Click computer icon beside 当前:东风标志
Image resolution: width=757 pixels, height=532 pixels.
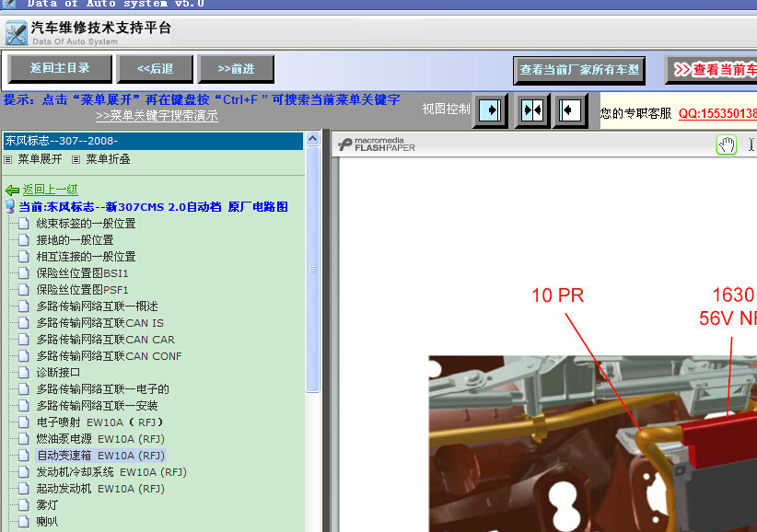point(10,207)
